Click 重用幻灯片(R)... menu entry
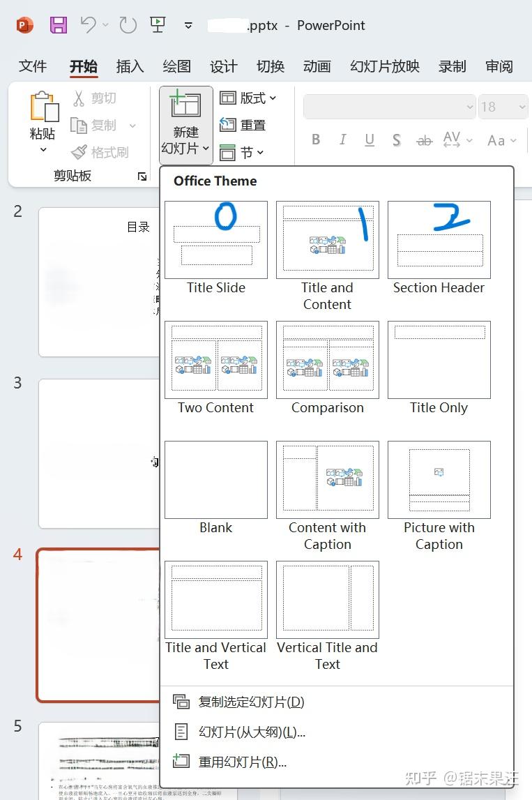The image size is (532, 800). point(337,762)
